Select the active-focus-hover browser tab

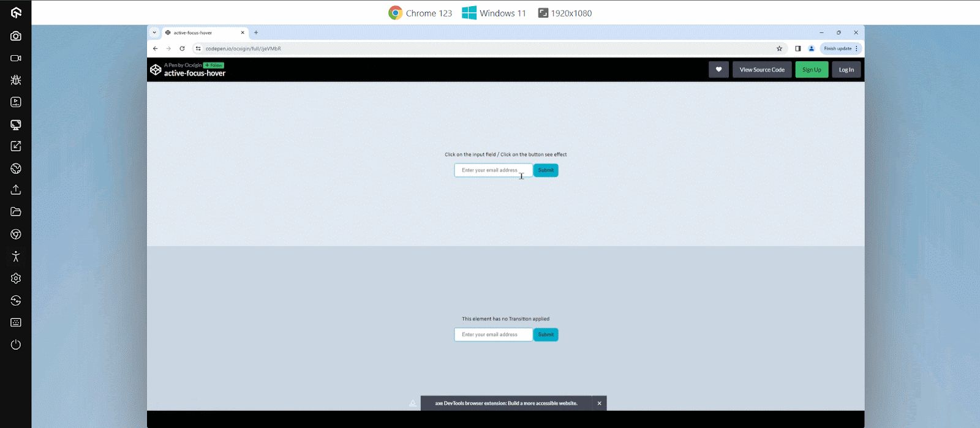(205, 32)
